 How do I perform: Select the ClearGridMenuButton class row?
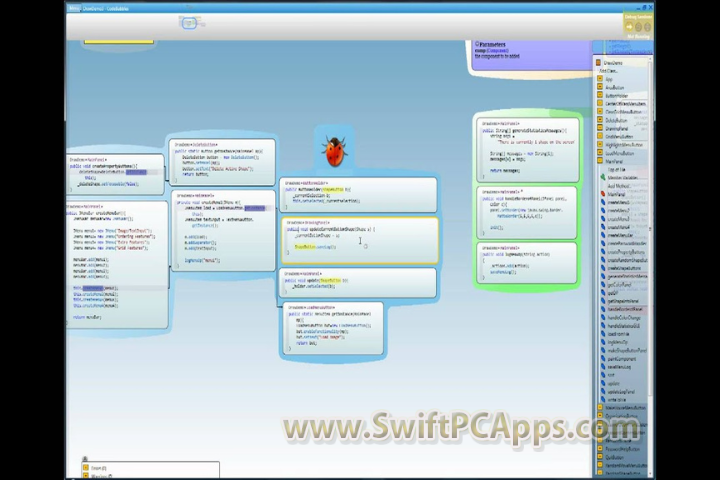pos(622,112)
